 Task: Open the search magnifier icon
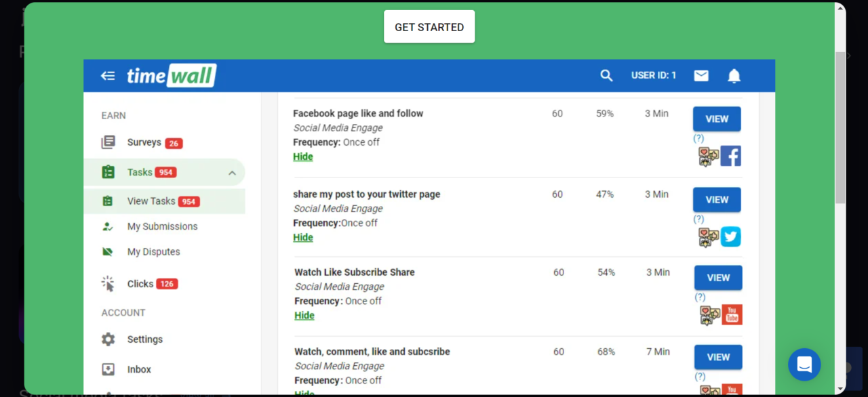click(606, 76)
